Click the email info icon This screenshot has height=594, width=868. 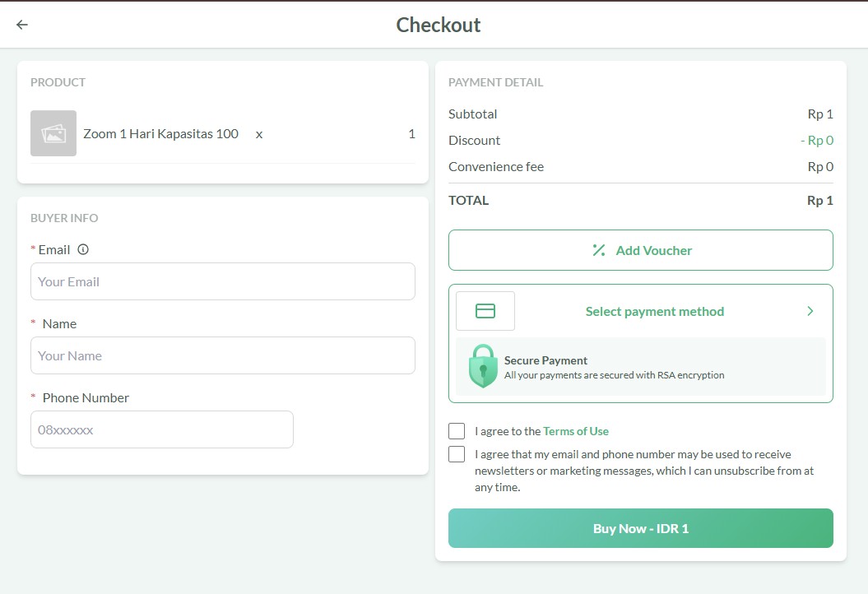pos(83,249)
